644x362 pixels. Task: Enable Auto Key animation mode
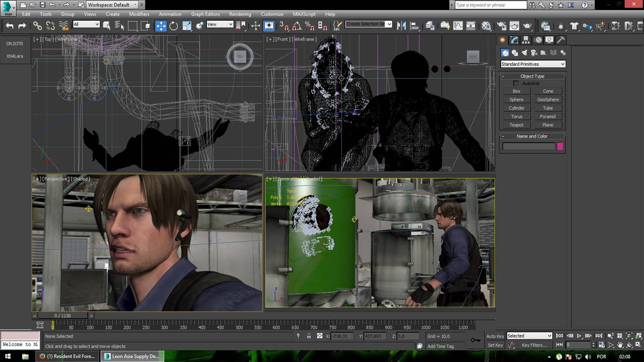coord(495,336)
